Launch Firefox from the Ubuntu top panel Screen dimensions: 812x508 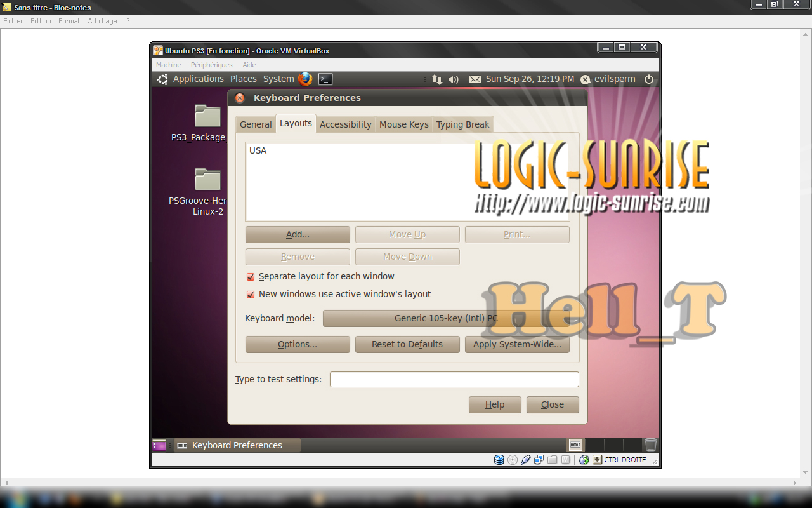click(305, 79)
